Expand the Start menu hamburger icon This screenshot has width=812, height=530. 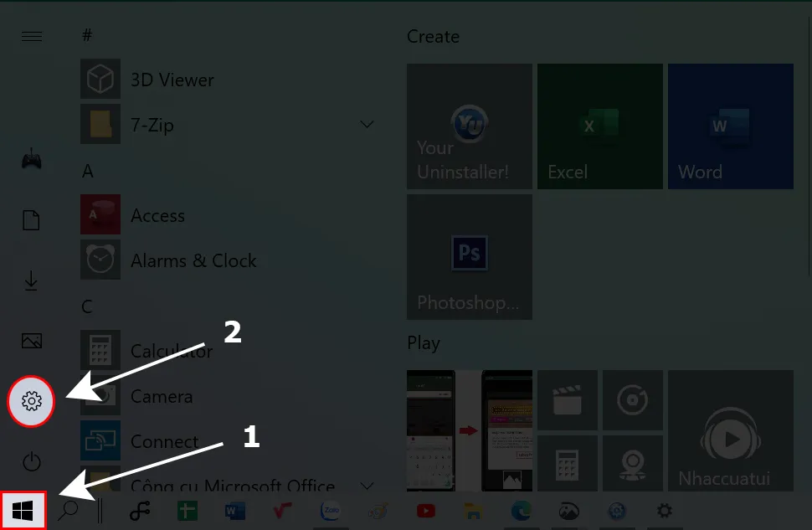[31, 36]
